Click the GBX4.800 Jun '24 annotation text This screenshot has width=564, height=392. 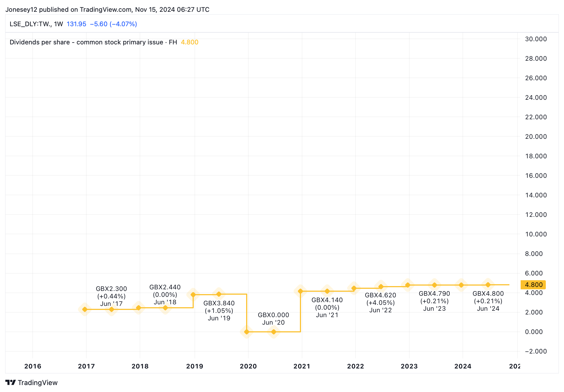tap(488, 301)
